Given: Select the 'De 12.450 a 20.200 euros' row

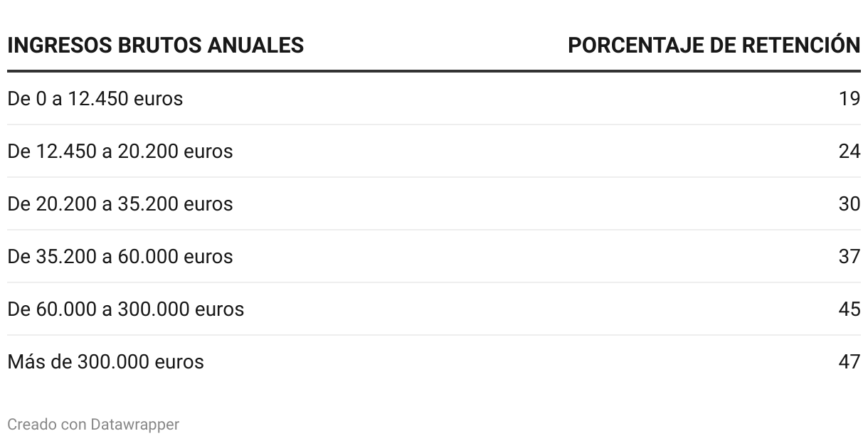Looking at the screenshot, I should pos(434,152).
